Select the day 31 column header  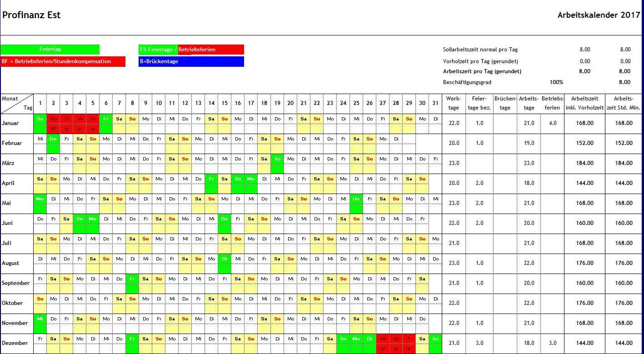435,103
